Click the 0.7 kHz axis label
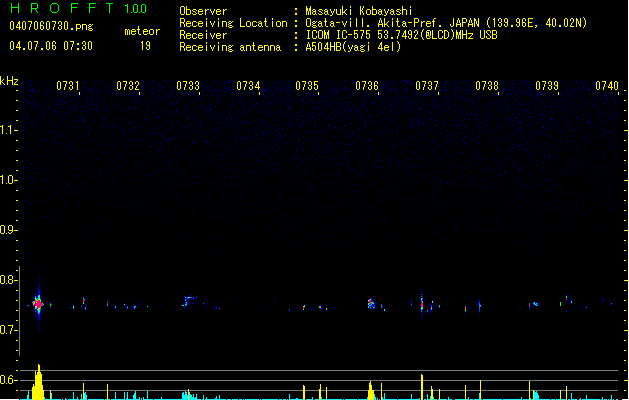 [7, 330]
